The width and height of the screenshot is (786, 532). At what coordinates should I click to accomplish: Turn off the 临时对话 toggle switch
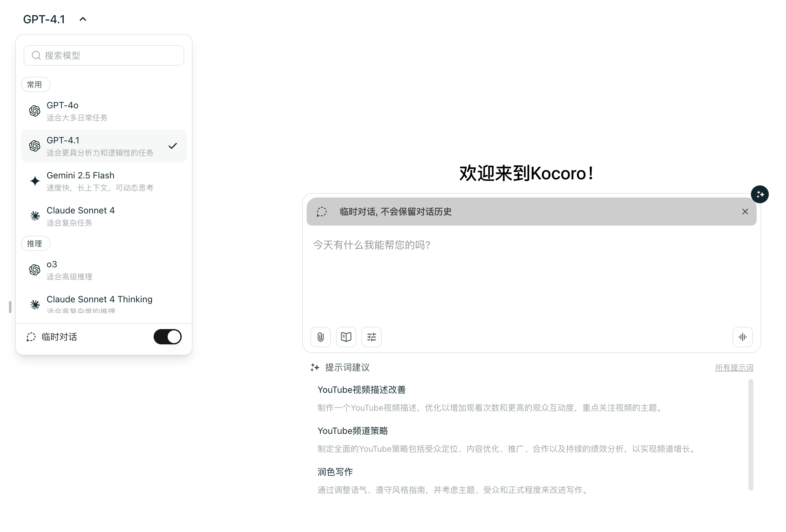pos(167,337)
